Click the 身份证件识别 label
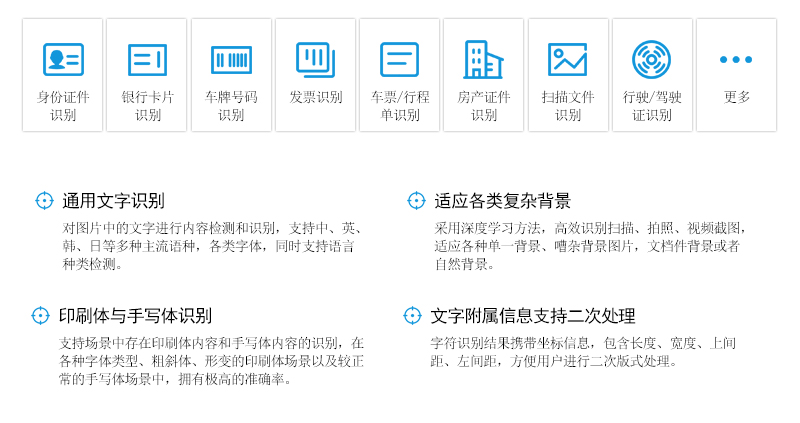The image size is (800, 423). point(63,106)
